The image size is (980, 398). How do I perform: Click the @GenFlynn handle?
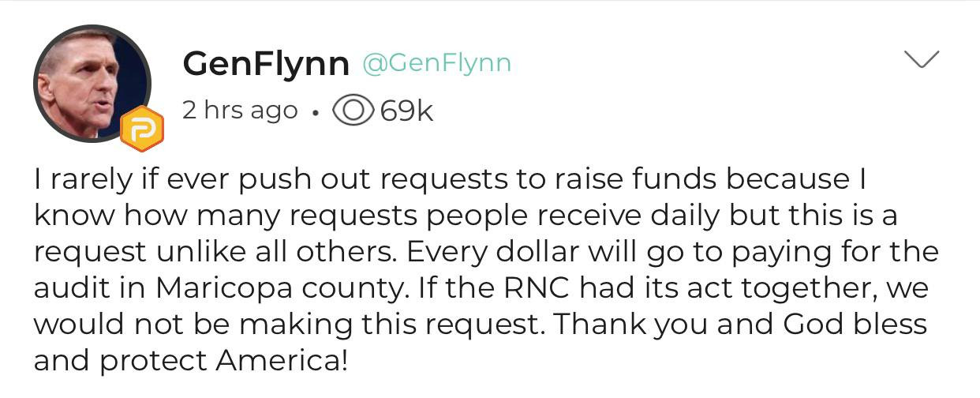[436, 63]
